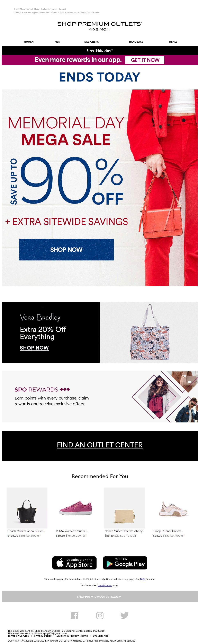
Task: Open the Instagram icon in the footer
Action: click(100, 615)
